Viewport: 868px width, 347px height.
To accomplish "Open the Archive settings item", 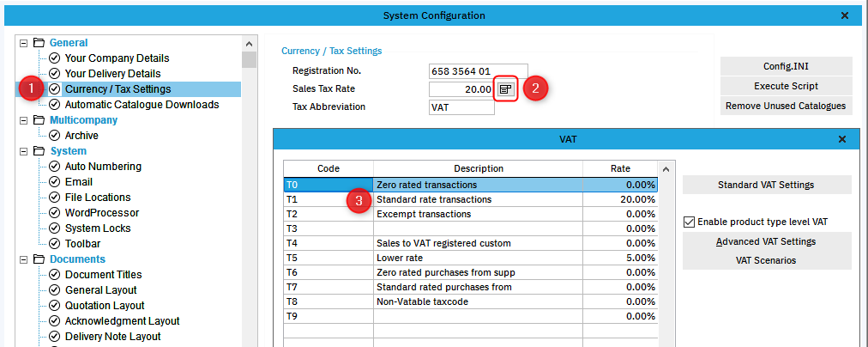I will click(81, 135).
